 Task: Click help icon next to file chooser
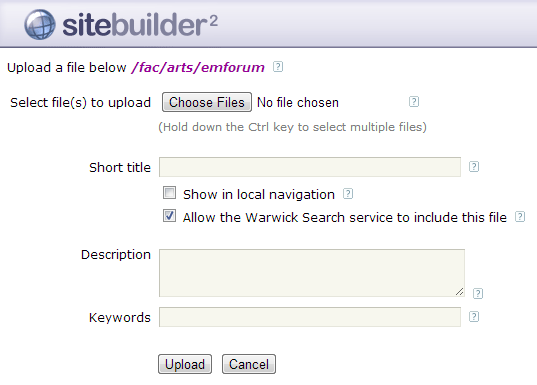[x=414, y=101]
